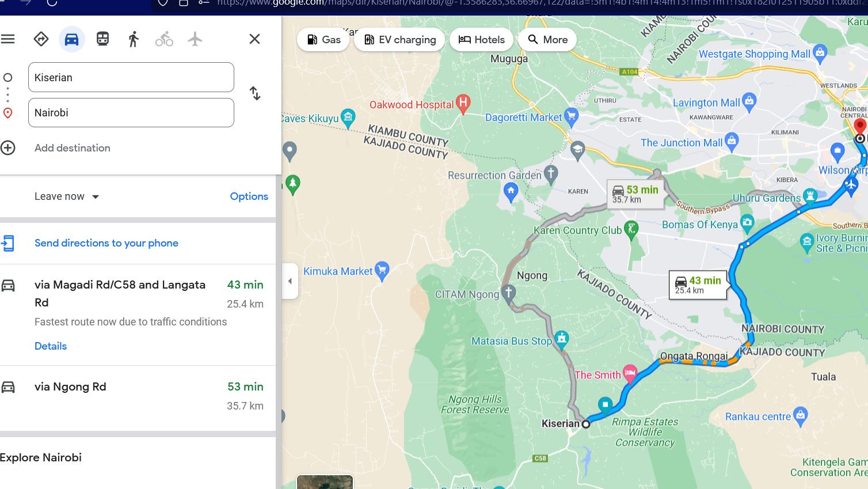Viewport: 868px width, 489px height.
Task: Click the Kiserian origin point on map
Action: (586, 424)
